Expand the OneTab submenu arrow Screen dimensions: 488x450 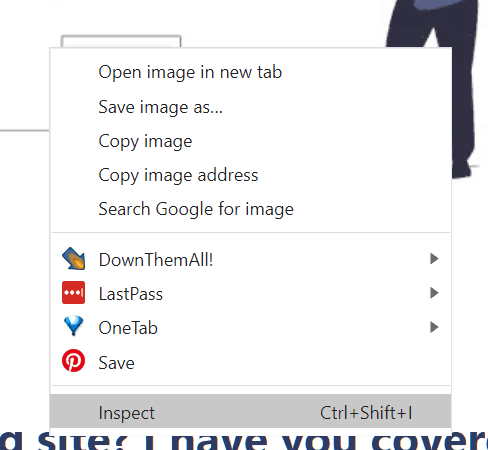click(434, 327)
